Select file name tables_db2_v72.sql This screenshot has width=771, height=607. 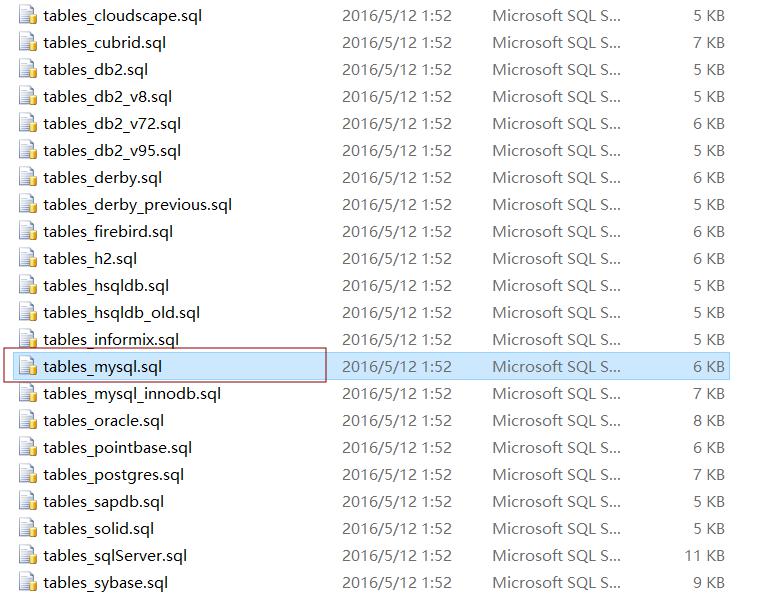[112, 124]
